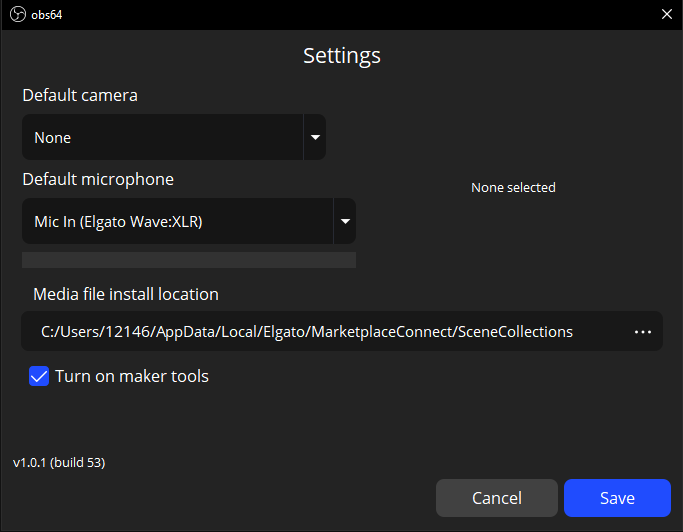Screen dimensions: 683x532
Task: Open the Default camera combo box showing None
Action: (x=162, y=137)
